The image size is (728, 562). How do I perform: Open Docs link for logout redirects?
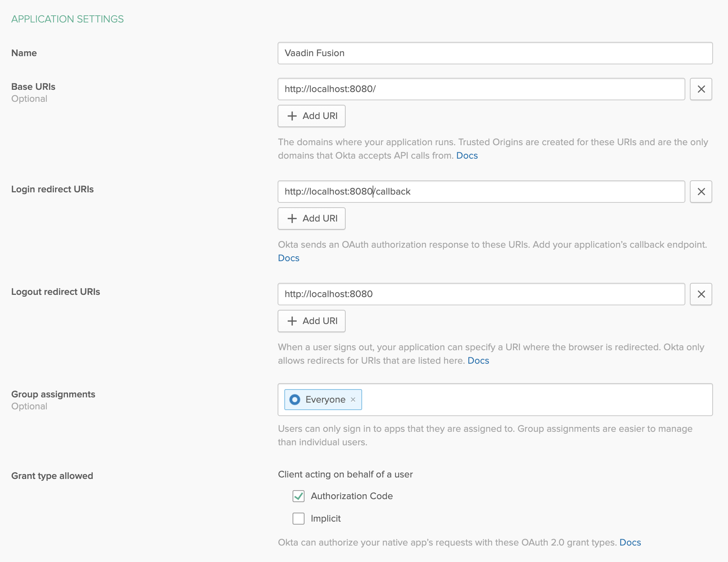[478, 361]
